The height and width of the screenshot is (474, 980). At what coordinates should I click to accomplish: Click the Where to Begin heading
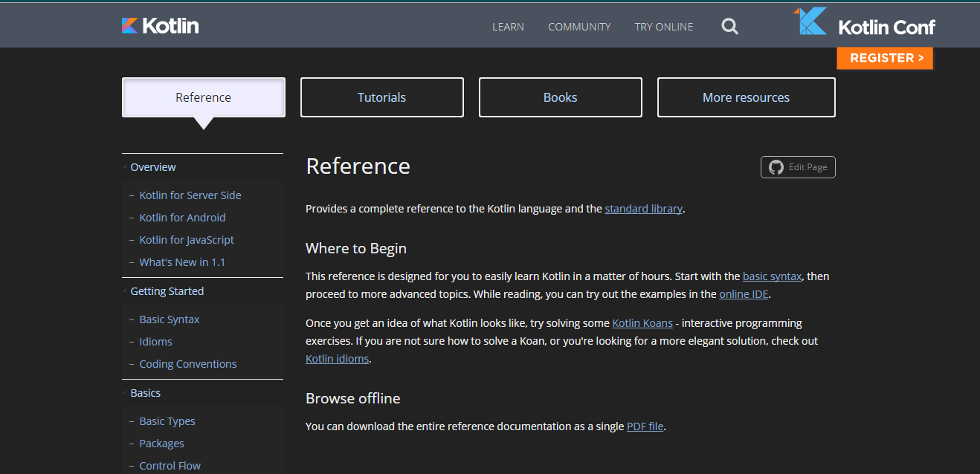pos(356,248)
